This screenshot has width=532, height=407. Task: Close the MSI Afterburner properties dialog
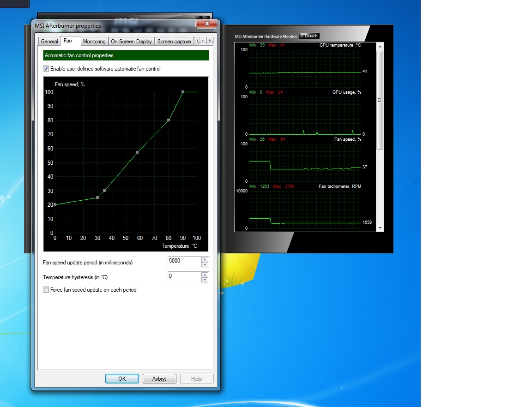coord(206,24)
